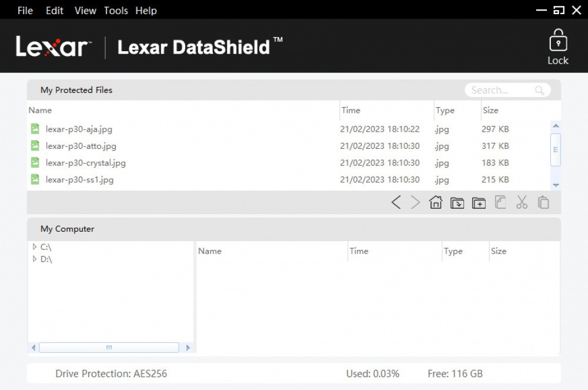This screenshot has height=390, width=588.
Task: Click the Free: 116 GB status text
Action: [455, 374]
